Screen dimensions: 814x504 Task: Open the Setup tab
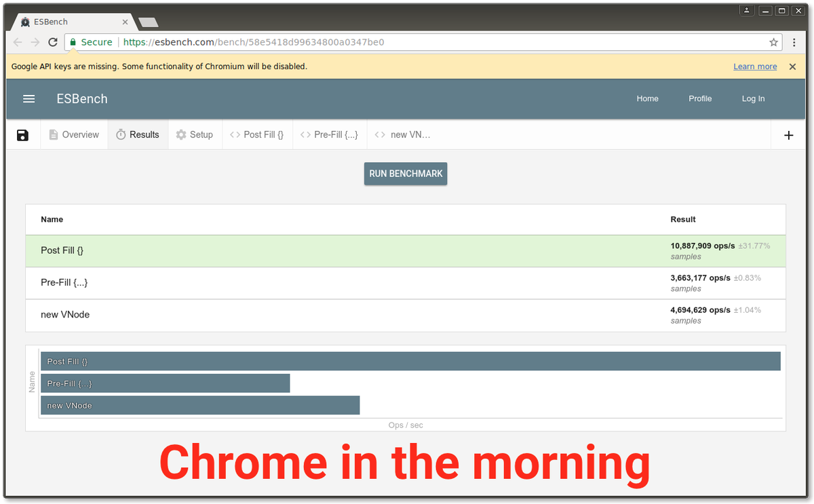[195, 135]
